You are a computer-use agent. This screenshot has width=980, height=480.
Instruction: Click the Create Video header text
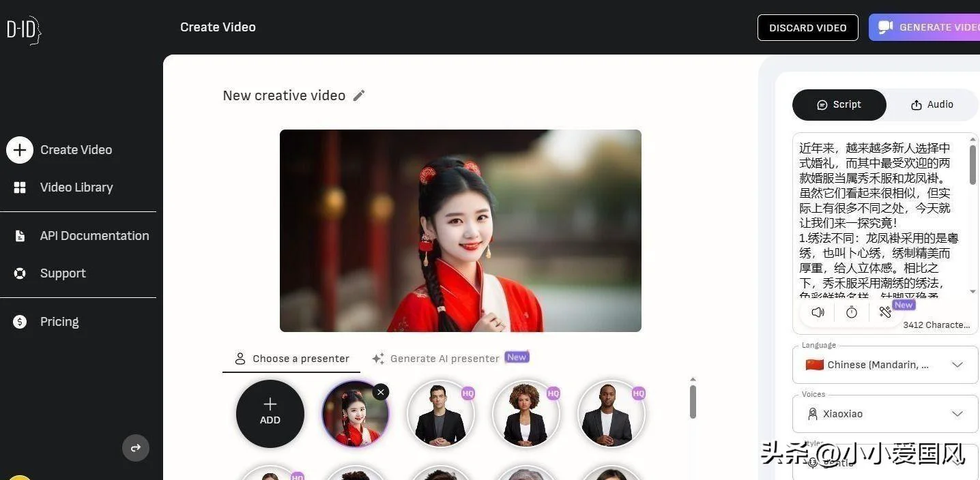[x=218, y=27]
